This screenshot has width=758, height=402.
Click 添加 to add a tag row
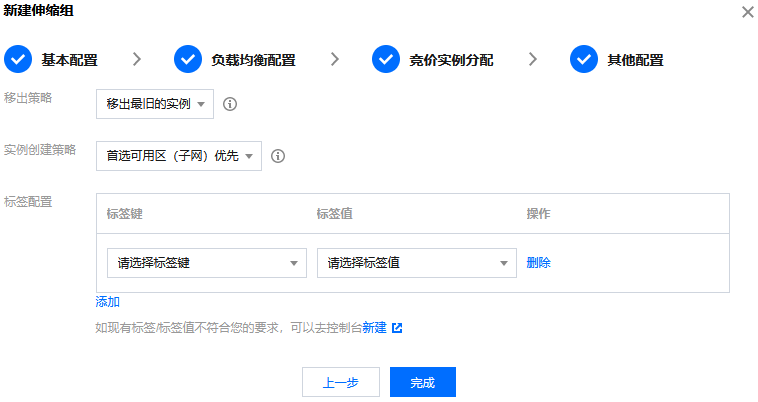(x=107, y=302)
